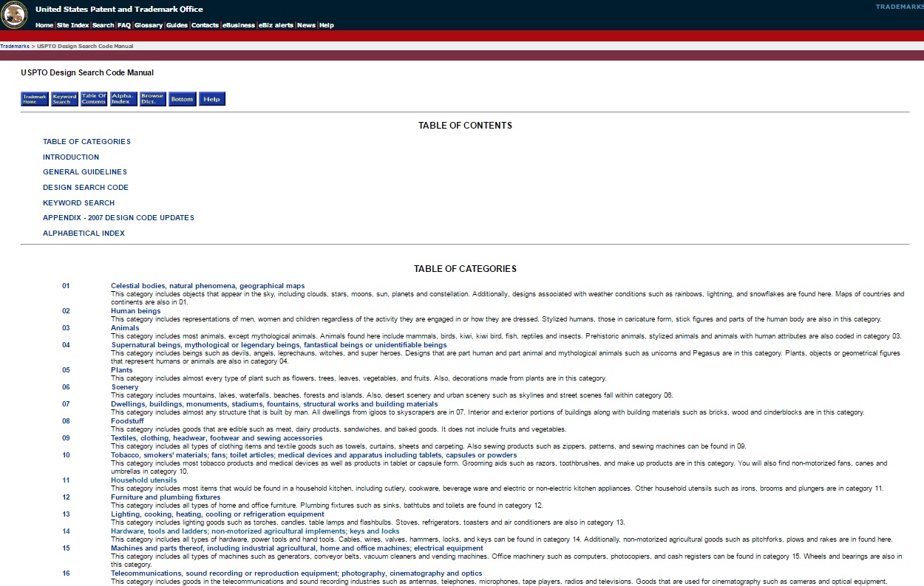This screenshot has width=924, height=586.
Task: Open Supernatural beings, mythological category link
Action: (279, 345)
